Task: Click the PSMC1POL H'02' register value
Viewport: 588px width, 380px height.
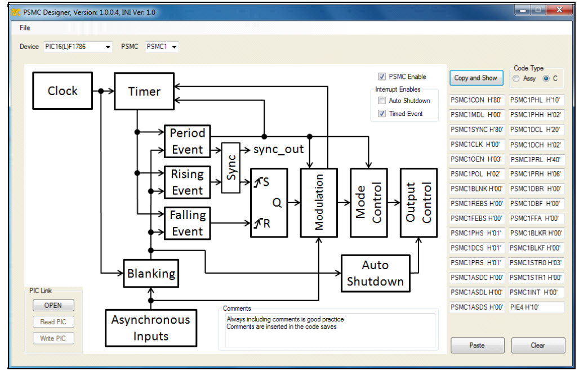Action: tap(476, 174)
